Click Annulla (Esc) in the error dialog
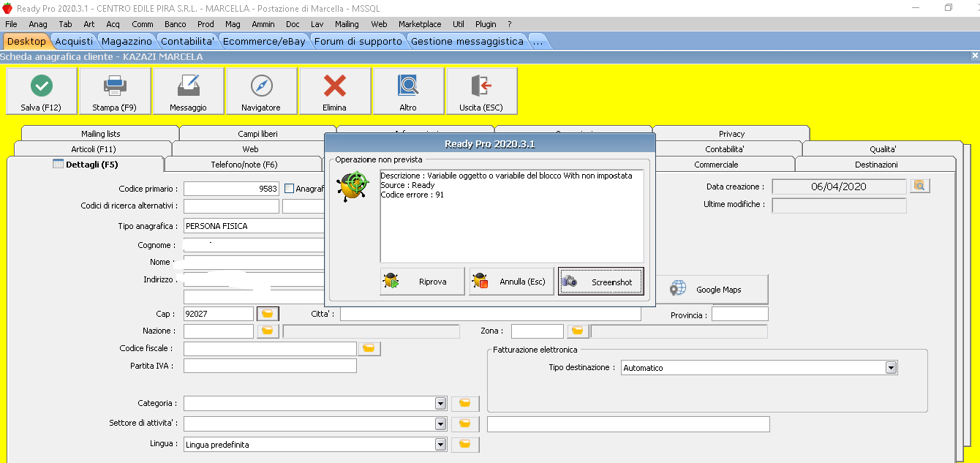The width and height of the screenshot is (980, 463). (512, 282)
